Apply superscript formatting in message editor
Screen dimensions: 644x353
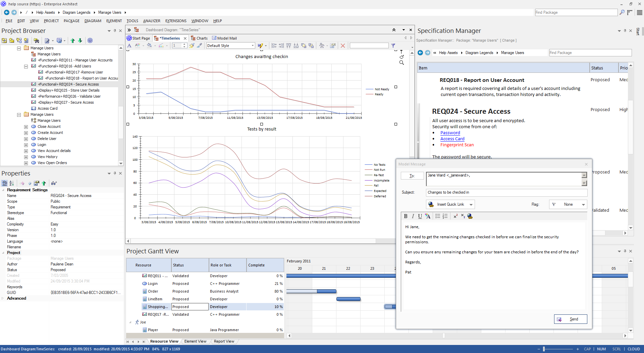pyautogui.click(x=455, y=216)
